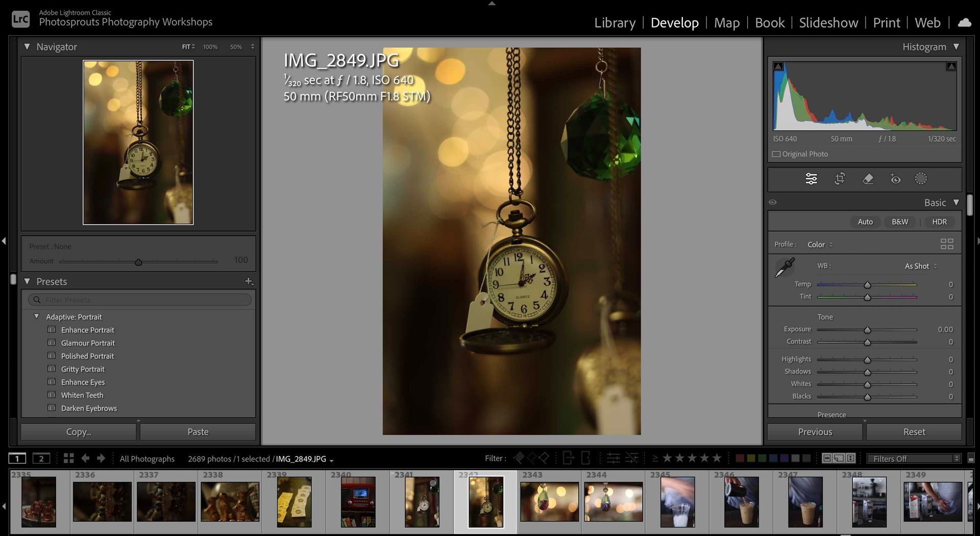Screen dimensions: 980x536
Task: Open the profile browser grid icon
Action: pyautogui.click(x=947, y=244)
